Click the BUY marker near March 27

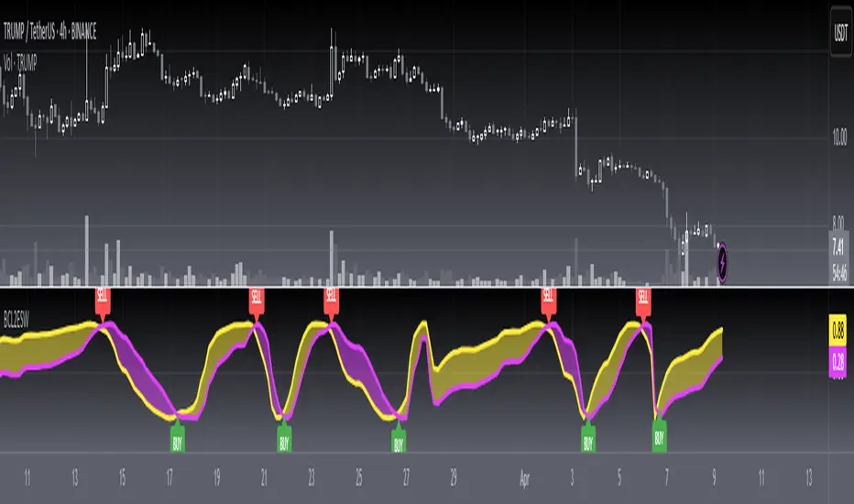tap(399, 436)
